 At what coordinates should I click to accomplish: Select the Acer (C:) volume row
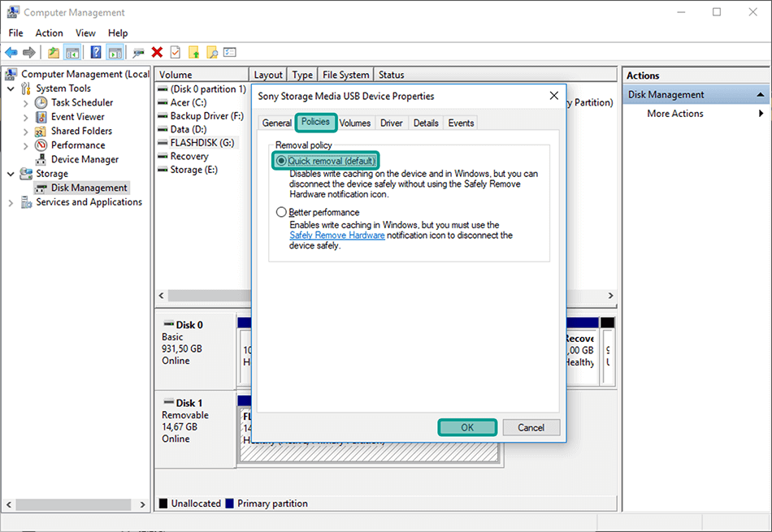click(182, 102)
